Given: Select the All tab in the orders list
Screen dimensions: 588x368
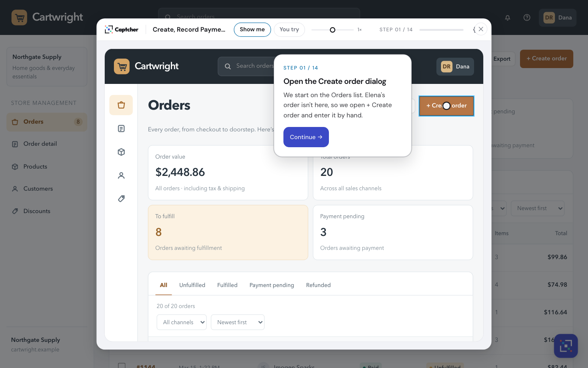Looking at the screenshot, I should click(164, 285).
